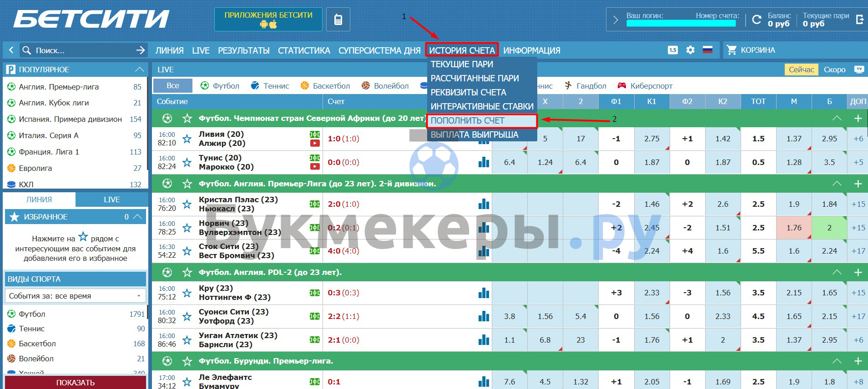Image resolution: width=868 pixels, height=389 pixels.
Task: Favorite the Сток Сити – Вест Бромвич match
Action: coord(187,251)
